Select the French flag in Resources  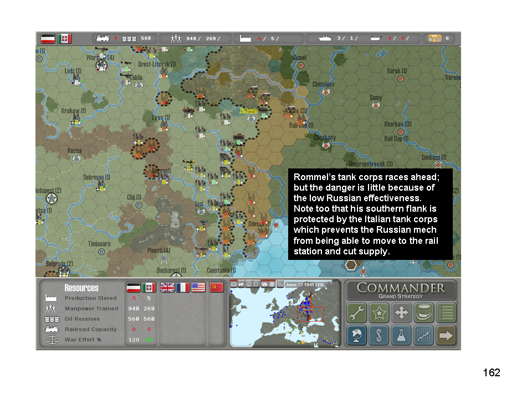point(183,288)
